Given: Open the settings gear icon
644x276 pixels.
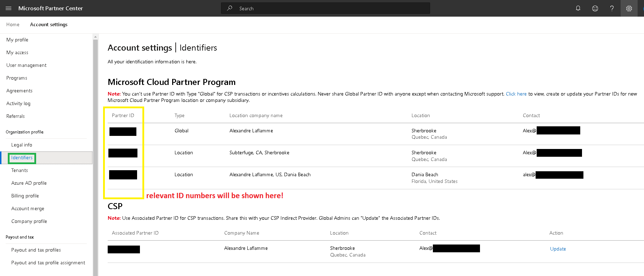Looking at the screenshot, I should tap(629, 8).
